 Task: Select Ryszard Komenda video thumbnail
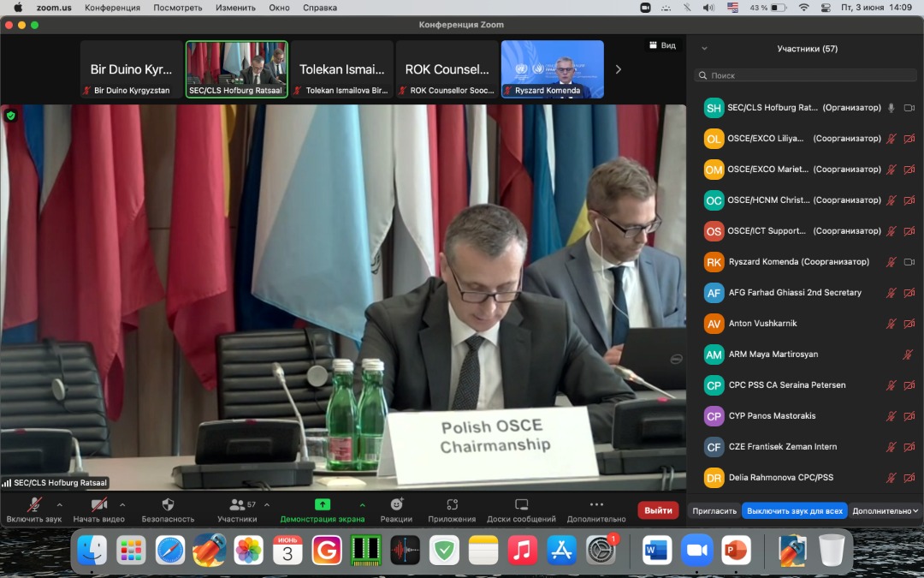(553, 69)
